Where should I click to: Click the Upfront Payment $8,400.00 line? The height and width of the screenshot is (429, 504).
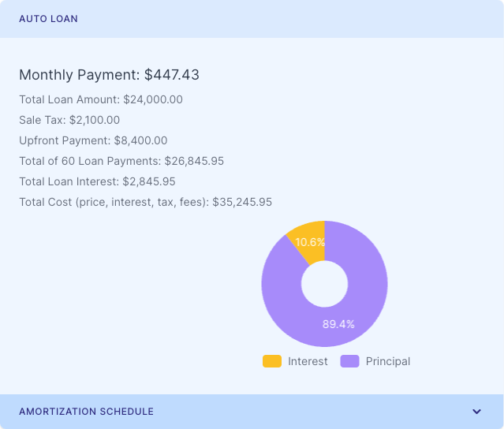[93, 140]
